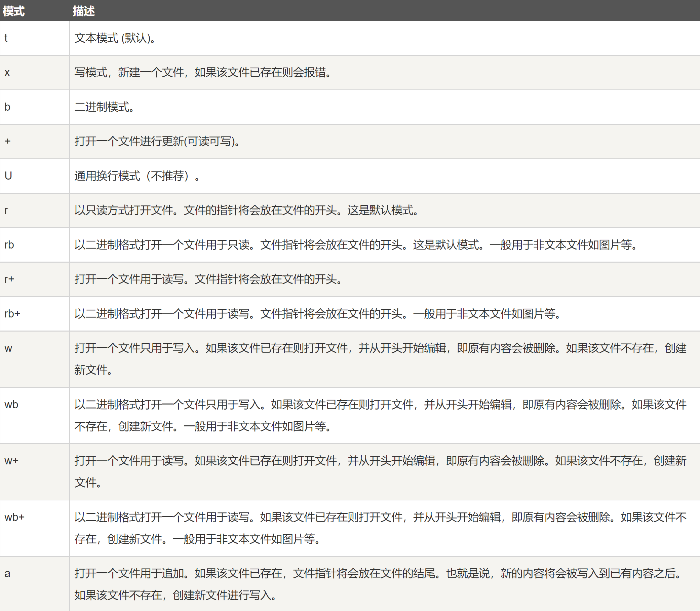This screenshot has height=611, width=700.
Task: Click the 'w+' mode cell
Action: click(11, 461)
